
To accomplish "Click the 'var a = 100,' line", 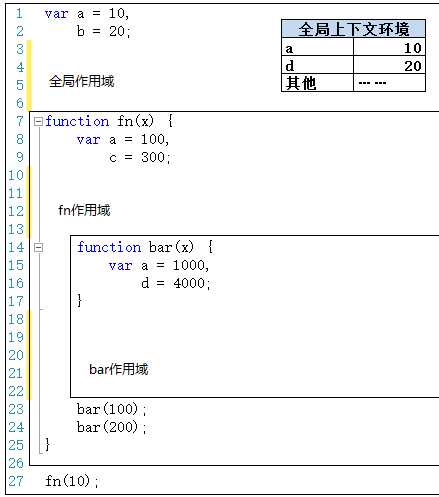I will click(123, 139).
